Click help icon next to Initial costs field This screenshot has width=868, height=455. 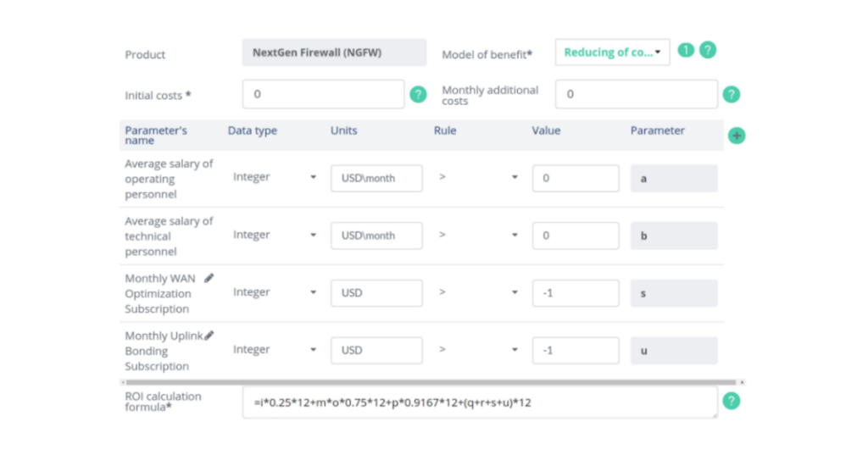click(x=418, y=95)
